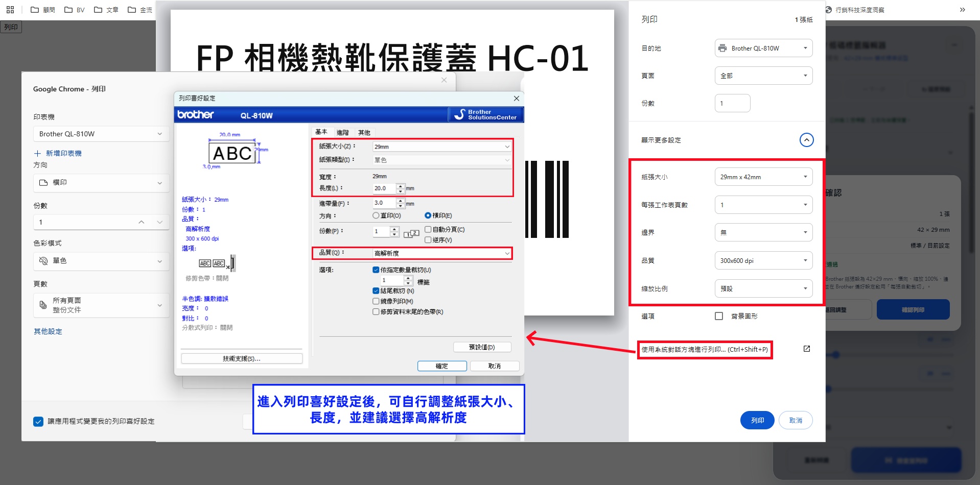Open the 金流 bookmark folder
Viewport: 980px width, 485px height.
(x=140, y=10)
